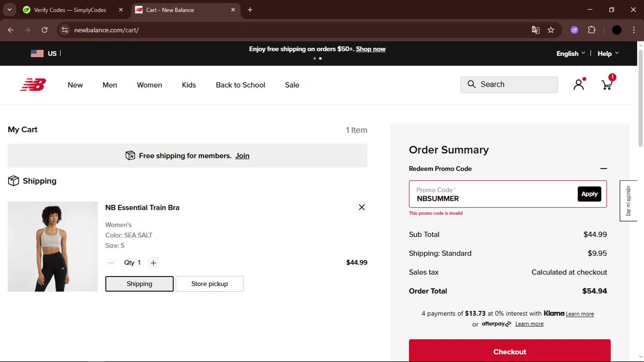The height and width of the screenshot is (362, 644).
Task: Select the first banner carousel dot
Action: pos(315,58)
